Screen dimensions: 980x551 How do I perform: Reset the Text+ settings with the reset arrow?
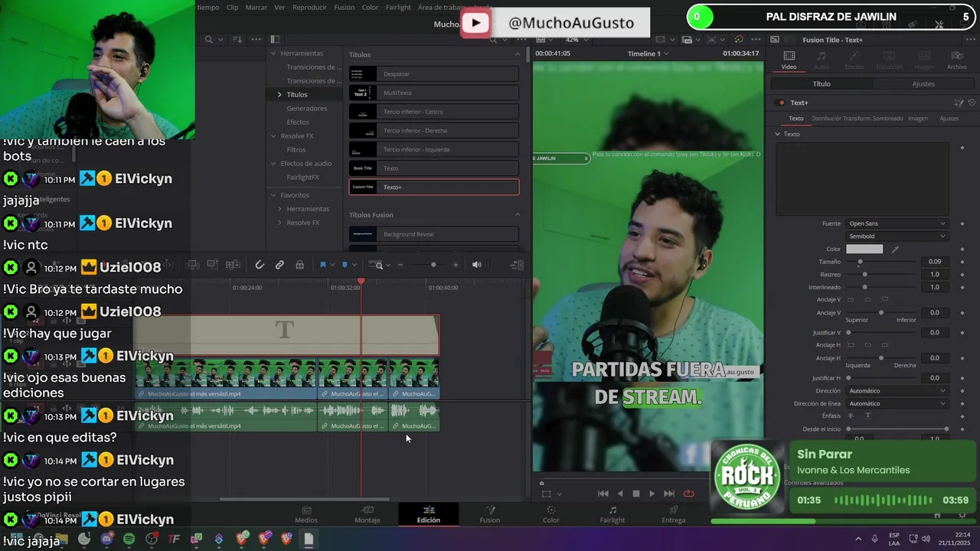(972, 103)
